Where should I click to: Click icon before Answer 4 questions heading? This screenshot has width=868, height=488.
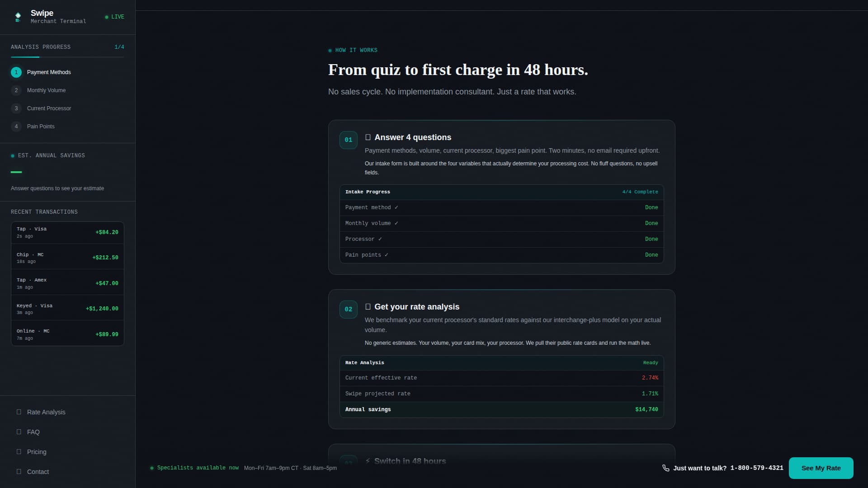368,137
